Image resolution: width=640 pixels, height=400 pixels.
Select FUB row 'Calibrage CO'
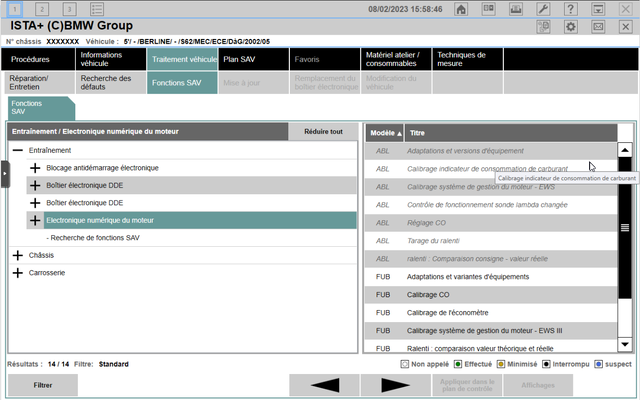click(x=491, y=295)
